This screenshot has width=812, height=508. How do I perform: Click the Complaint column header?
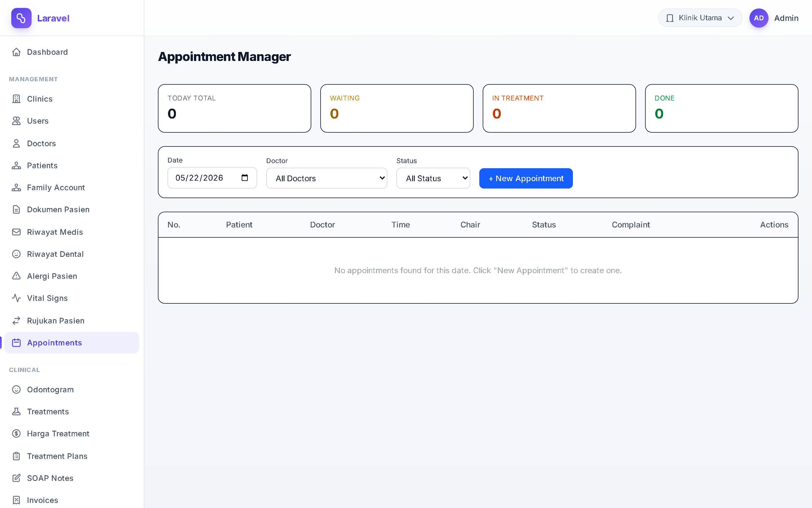coord(631,225)
